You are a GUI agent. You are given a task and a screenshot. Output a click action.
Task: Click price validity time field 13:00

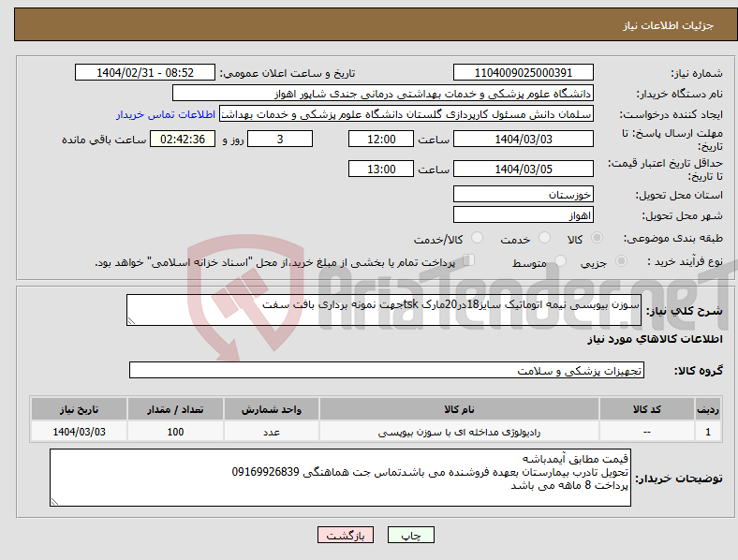tap(381, 169)
